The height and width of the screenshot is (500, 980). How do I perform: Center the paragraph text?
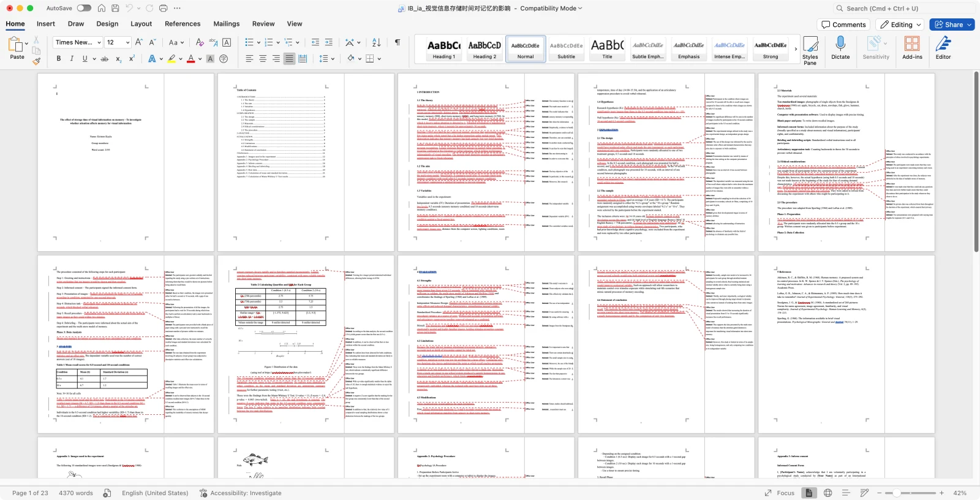click(x=263, y=59)
